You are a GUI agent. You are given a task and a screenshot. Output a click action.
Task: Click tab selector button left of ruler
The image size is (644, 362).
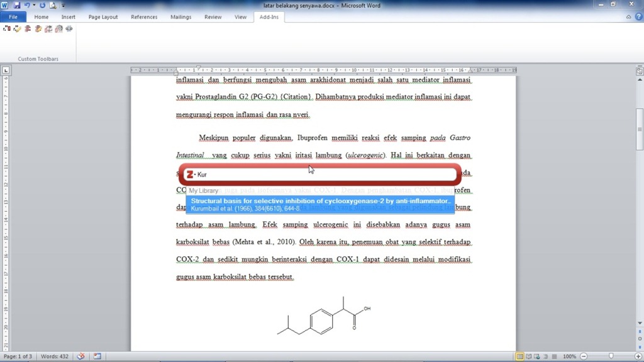pyautogui.click(x=6, y=70)
